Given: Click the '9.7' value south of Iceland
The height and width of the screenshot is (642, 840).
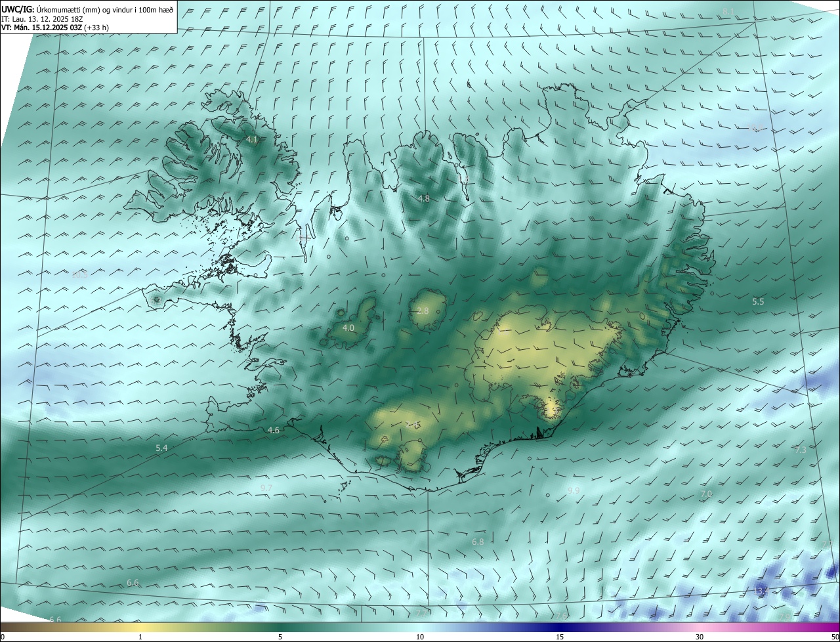Looking at the screenshot, I should tap(266, 488).
